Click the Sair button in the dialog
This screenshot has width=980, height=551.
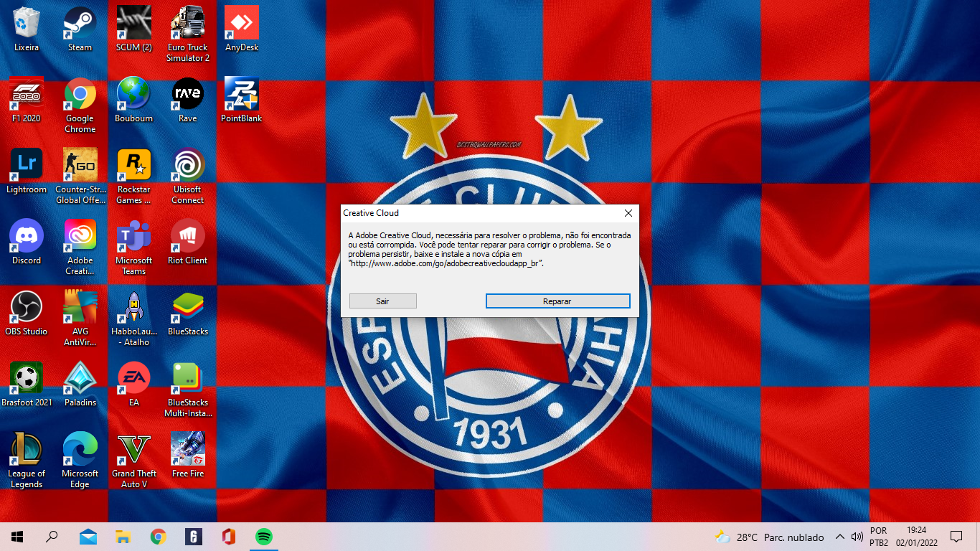click(x=382, y=301)
